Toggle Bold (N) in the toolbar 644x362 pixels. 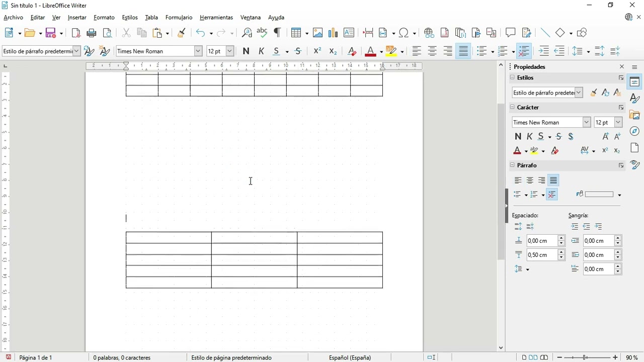tap(246, 51)
